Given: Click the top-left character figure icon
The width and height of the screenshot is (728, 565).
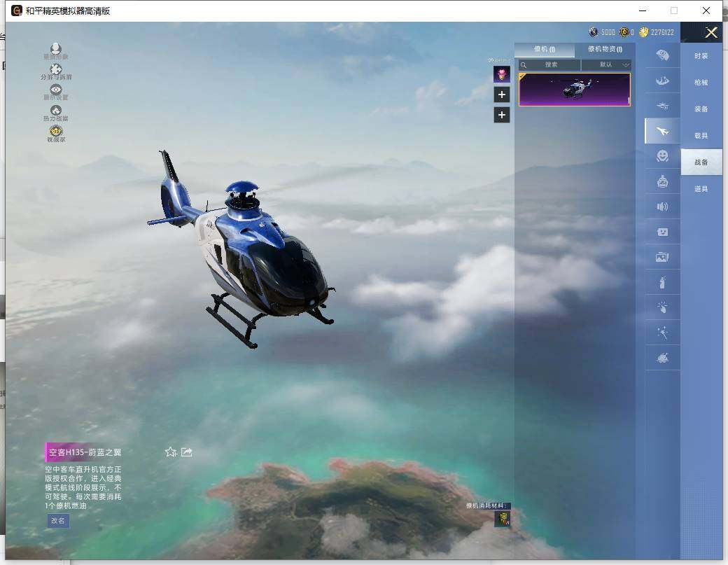Looking at the screenshot, I should click(x=56, y=49).
